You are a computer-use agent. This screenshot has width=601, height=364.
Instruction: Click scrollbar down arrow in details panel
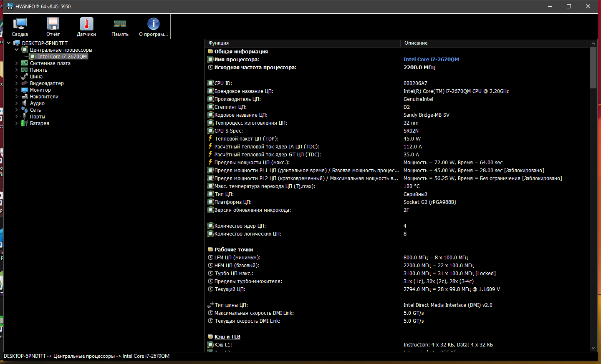[x=593, y=348]
